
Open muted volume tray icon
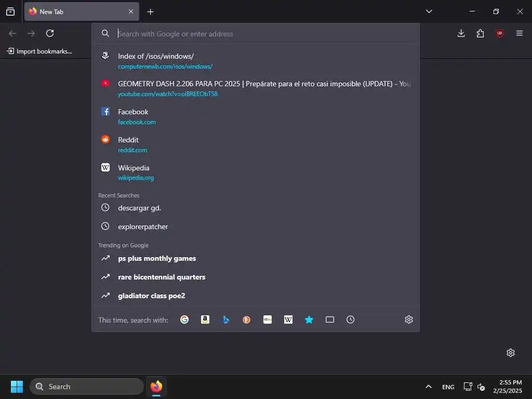[481, 387]
